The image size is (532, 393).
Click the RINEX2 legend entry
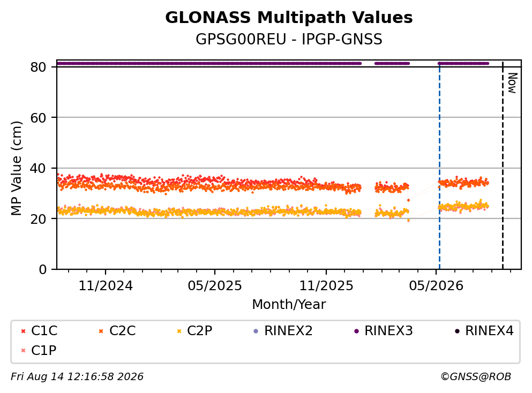(283, 330)
